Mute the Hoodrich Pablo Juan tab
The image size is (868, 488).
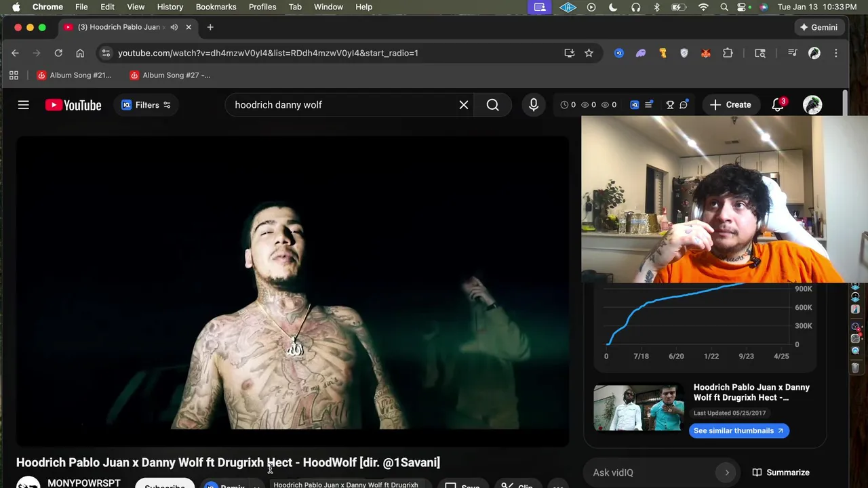174,27
